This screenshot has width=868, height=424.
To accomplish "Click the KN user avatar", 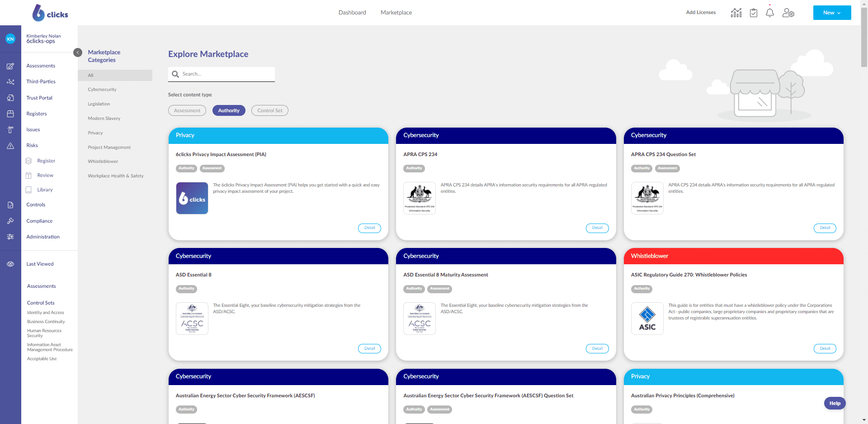I will [x=10, y=39].
